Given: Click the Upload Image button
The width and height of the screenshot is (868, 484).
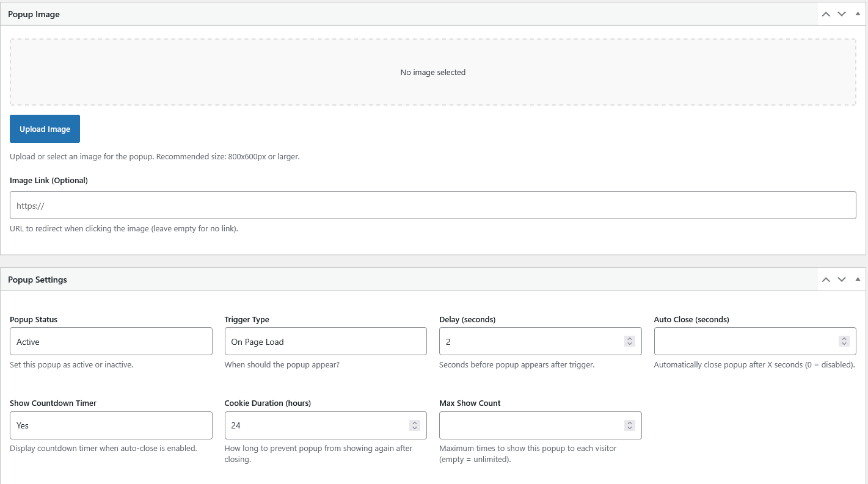Looking at the screenshot, I should coord(45,129).
